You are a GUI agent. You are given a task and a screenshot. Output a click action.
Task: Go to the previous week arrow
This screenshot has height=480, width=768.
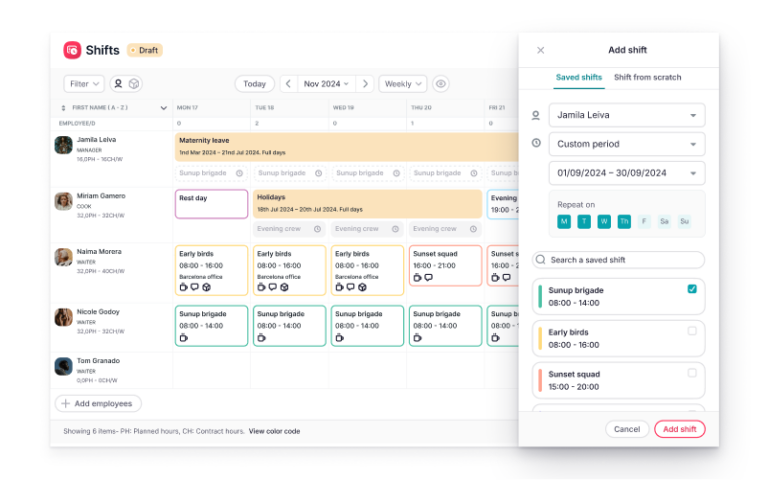(288, 84)
